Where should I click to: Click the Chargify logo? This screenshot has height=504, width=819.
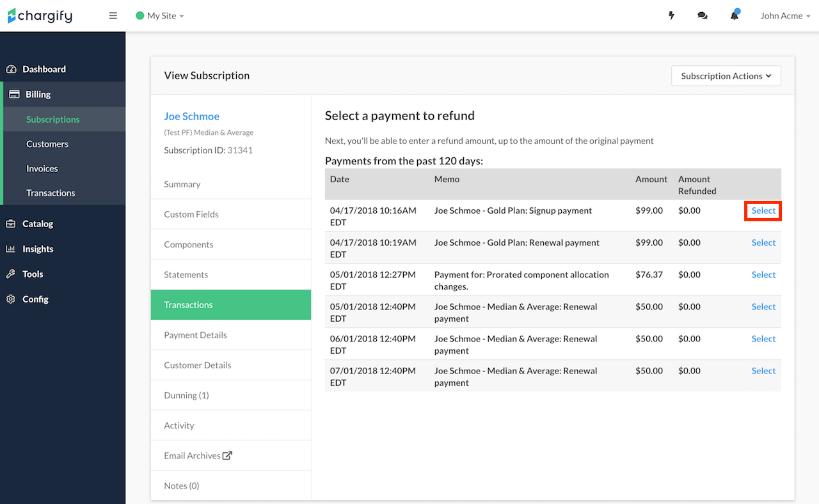point(40,16)
